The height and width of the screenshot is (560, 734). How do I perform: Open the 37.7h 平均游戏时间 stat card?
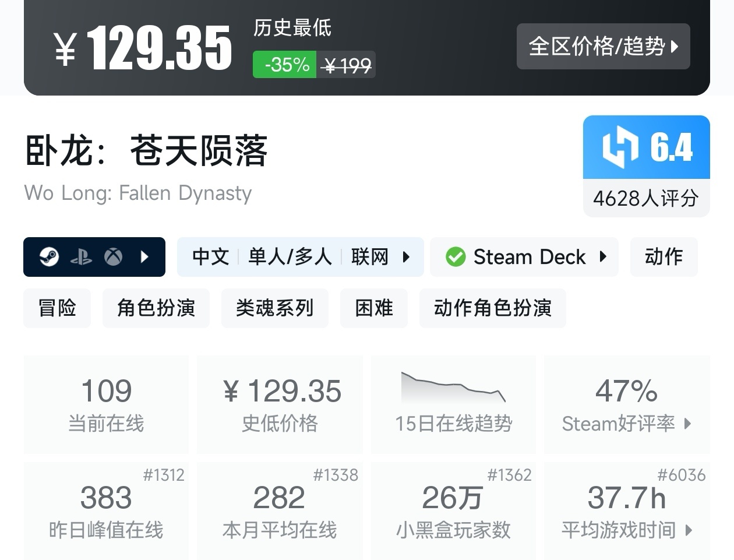[x=627, y=510]
